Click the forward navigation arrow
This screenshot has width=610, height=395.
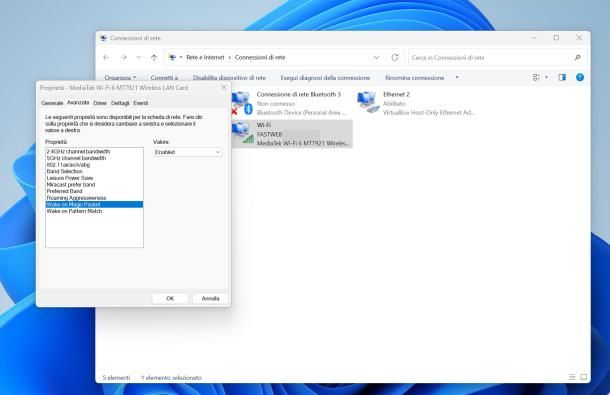pos(124,58)
